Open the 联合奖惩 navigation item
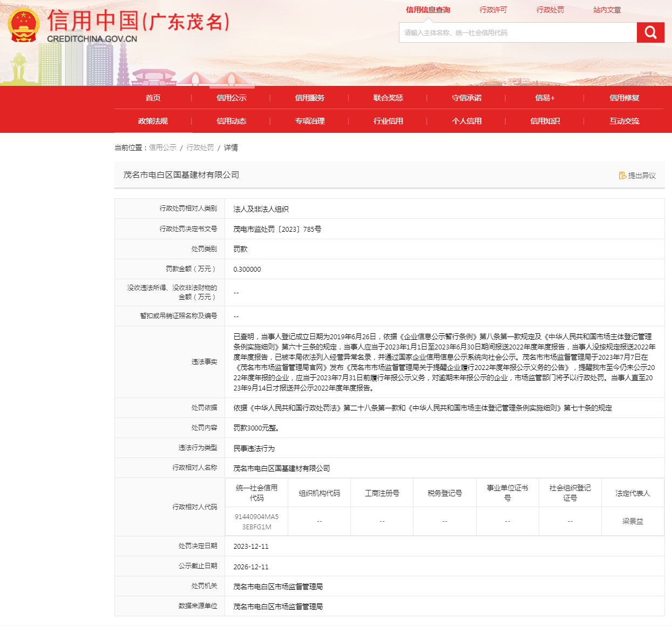Viewport: 672px width, 626px height. [388, 98]
